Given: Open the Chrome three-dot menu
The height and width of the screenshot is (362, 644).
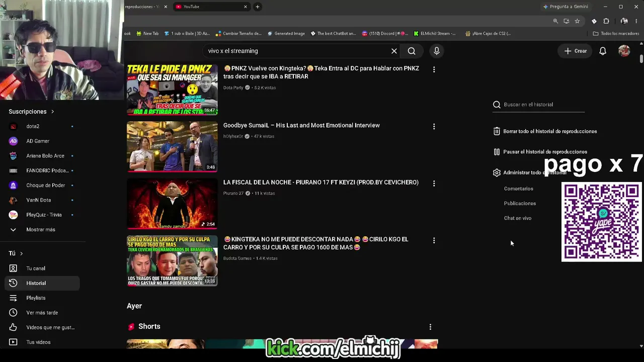Looking at the screenshot, I should pos(636,21).
